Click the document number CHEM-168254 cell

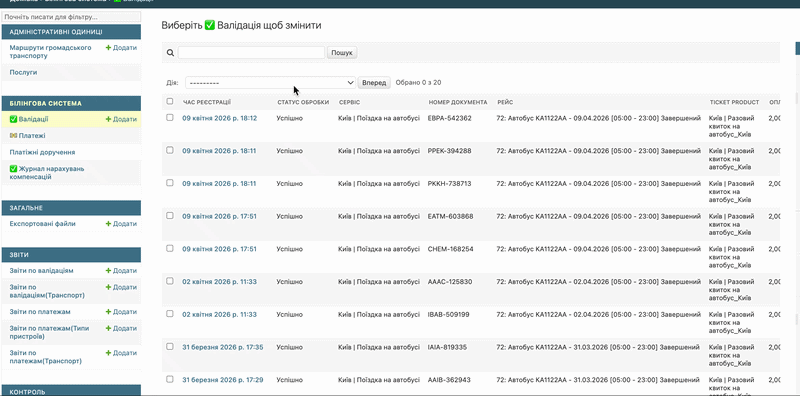pos(451,249)
